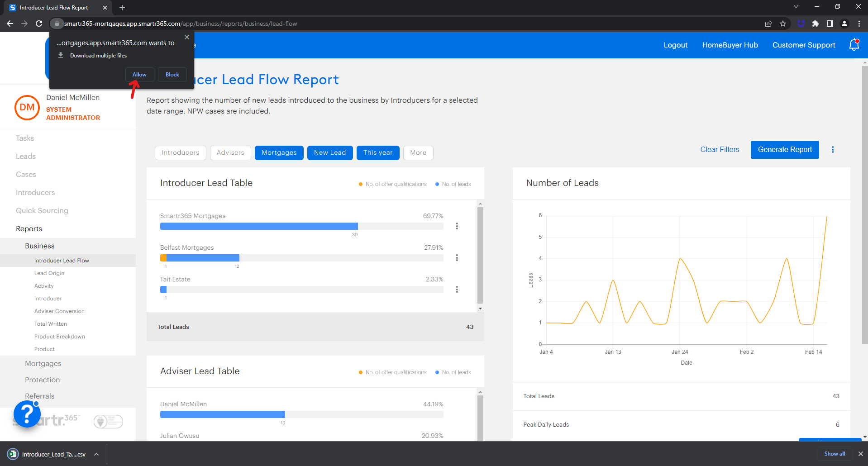Open Customer Support link
The width and height of the screenshot is (868, 466).
(x=804, y=45)
